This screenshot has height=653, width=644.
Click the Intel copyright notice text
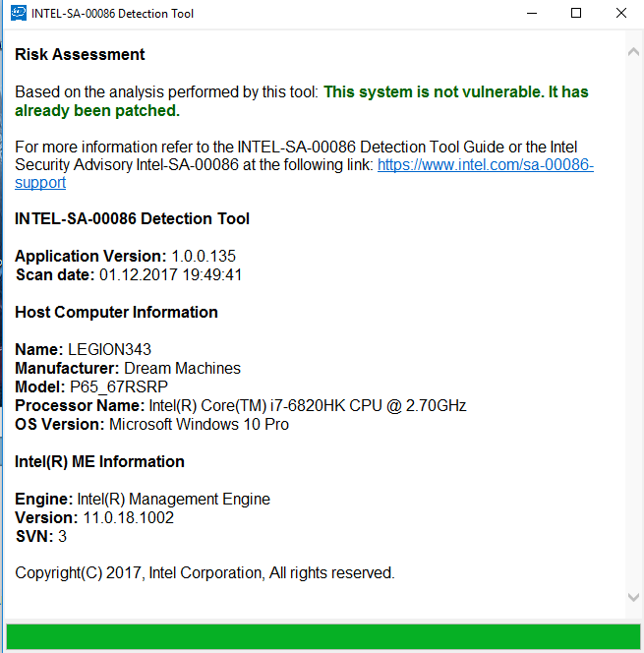pyautogui.click(x=205, y=573)
